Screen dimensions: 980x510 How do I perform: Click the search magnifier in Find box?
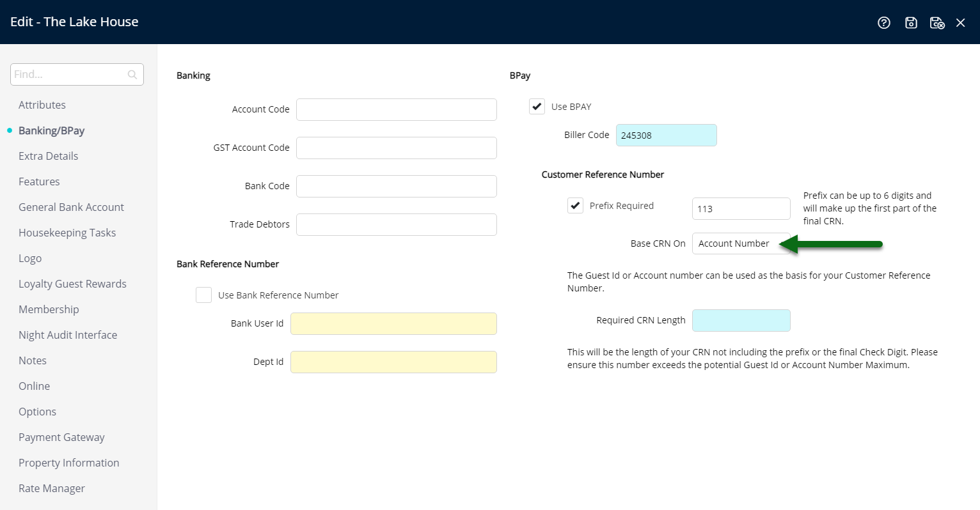132,75
